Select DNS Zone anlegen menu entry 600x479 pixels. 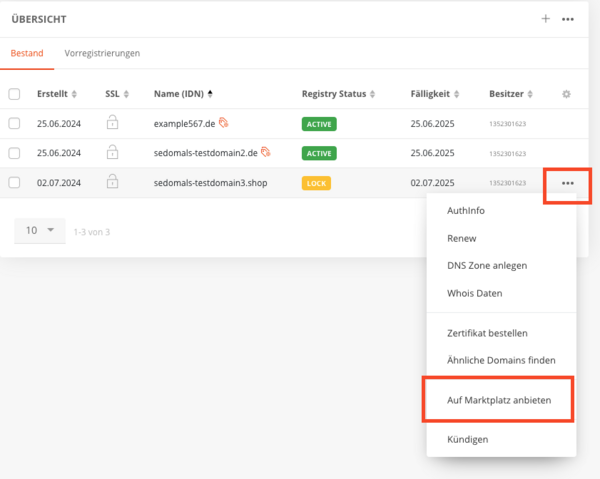(487, 266)
